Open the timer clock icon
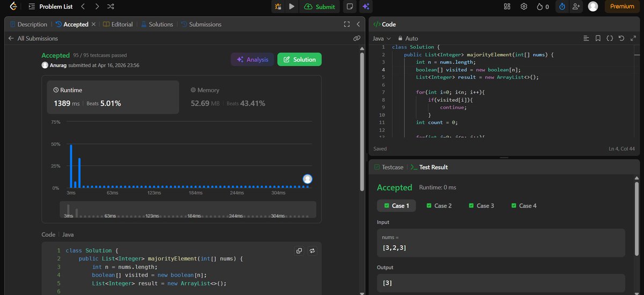Image resolution: width=644 pixels, height=295 pixels. [562, 6]
